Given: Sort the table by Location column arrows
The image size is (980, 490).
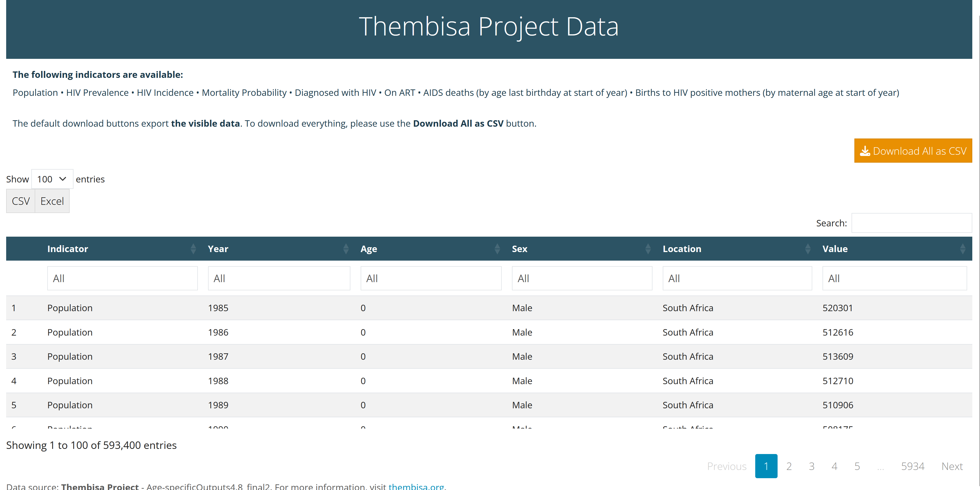Looking at the screenshot, I should (x=808, y=249).
